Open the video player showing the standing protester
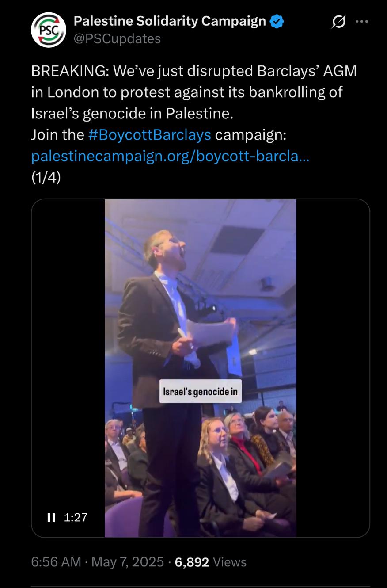This screenshot has height=588, width=387. (201, 368)
